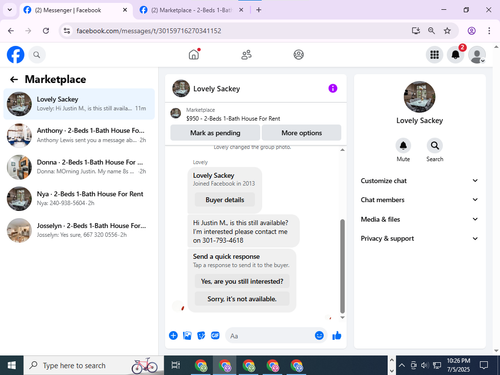Click chat scrollbar down arrow
This screenshot has width=500, height=375.
(x=342, y=317)
